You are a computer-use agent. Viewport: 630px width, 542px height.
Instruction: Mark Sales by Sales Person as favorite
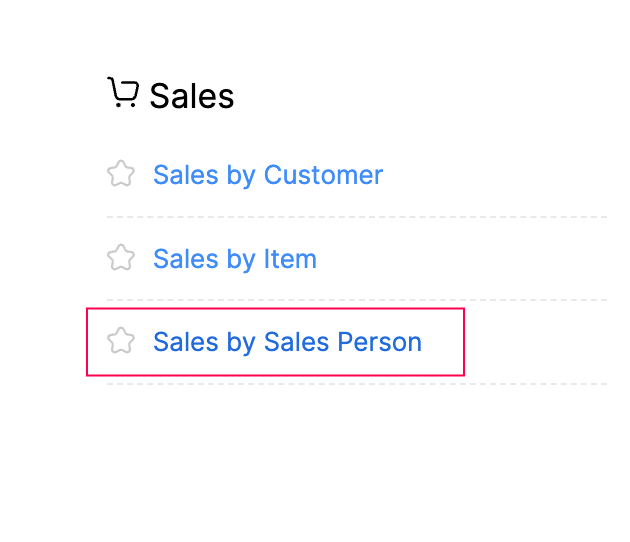click(121, 341)
